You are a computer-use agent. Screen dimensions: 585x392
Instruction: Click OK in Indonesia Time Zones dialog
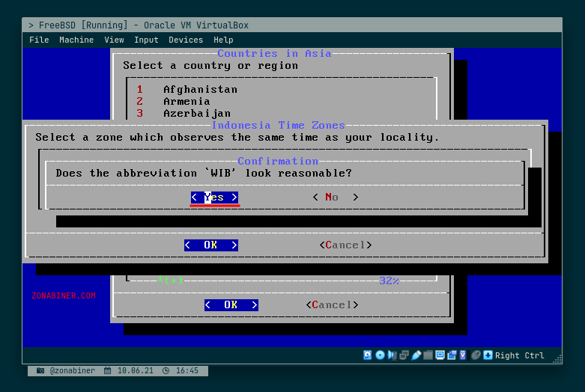[211, 245]
